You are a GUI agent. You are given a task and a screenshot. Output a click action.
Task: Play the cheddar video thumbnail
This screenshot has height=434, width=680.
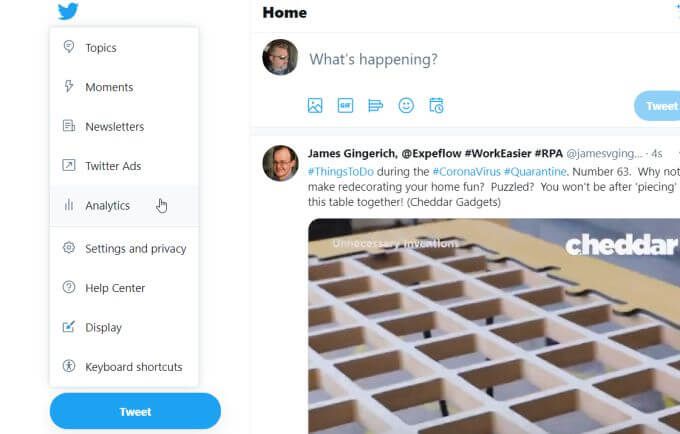click(494, 326)
